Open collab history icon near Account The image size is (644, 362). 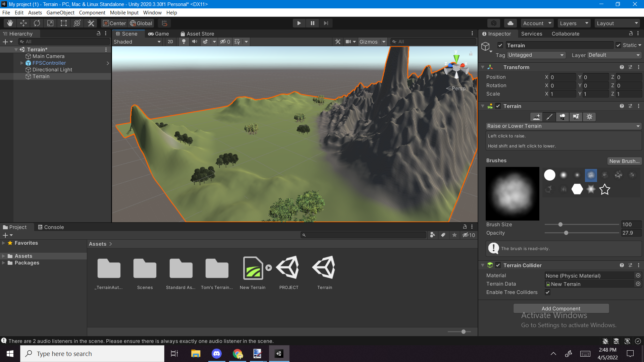[x=493, y=23]
